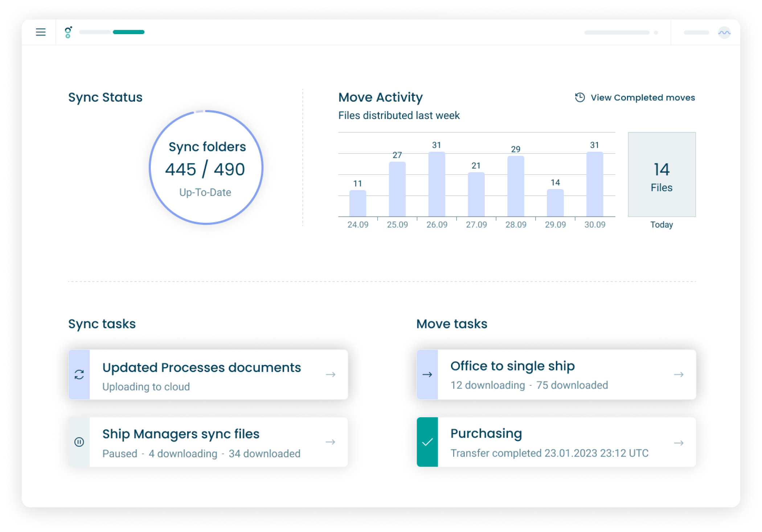This screenshot has width=762, height=532.
Task: Open Updated Processes documents via right arrow
Action: [x=330, y=375]
